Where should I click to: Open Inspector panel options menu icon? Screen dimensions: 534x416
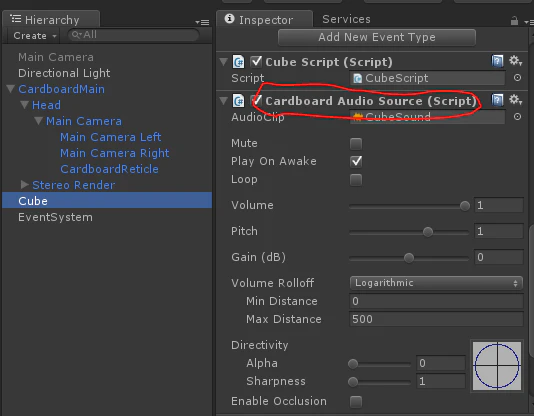(x=529, y=22)
